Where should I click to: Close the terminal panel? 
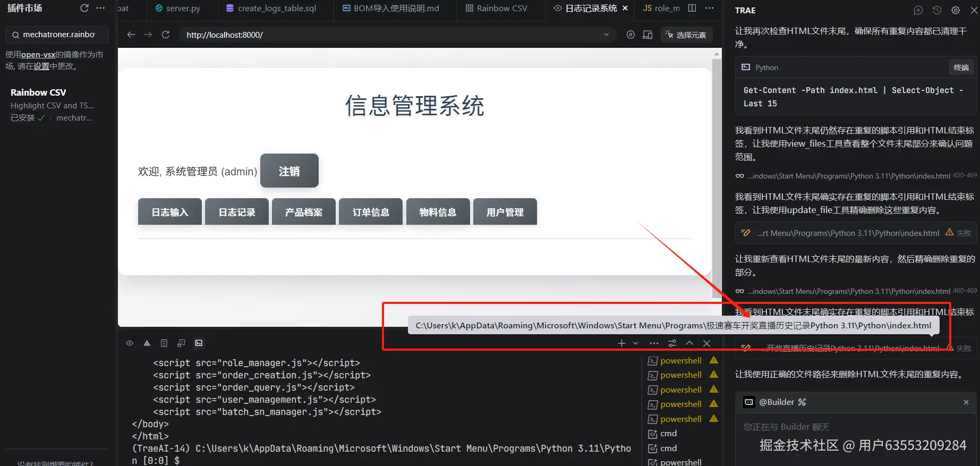coord(706,343)
